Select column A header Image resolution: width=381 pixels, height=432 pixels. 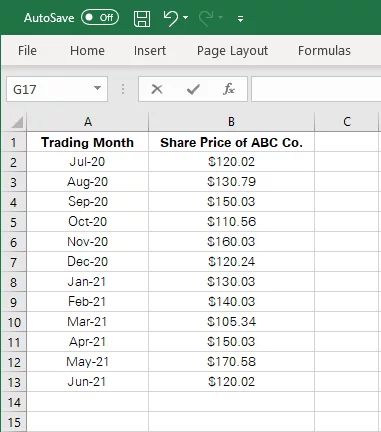[x=88, y=122]
